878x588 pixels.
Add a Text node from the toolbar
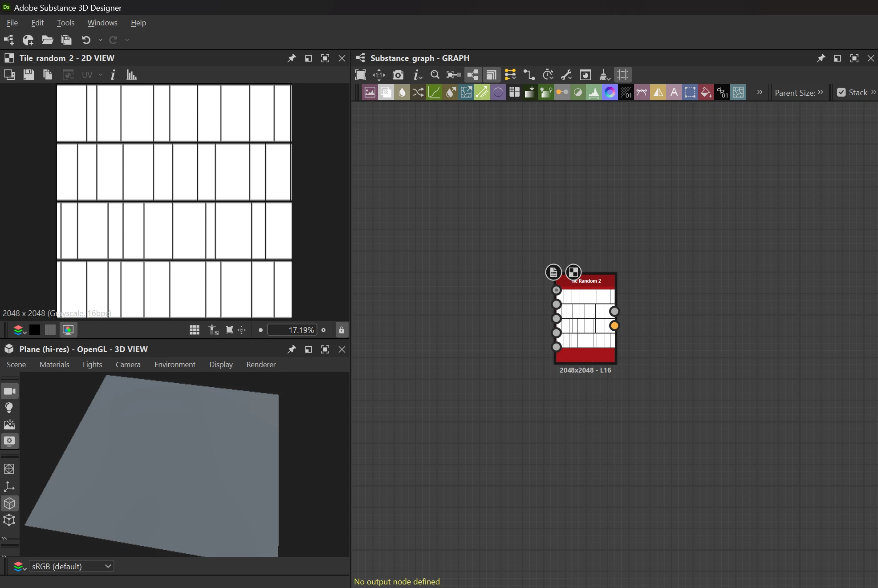pos(674,93)
